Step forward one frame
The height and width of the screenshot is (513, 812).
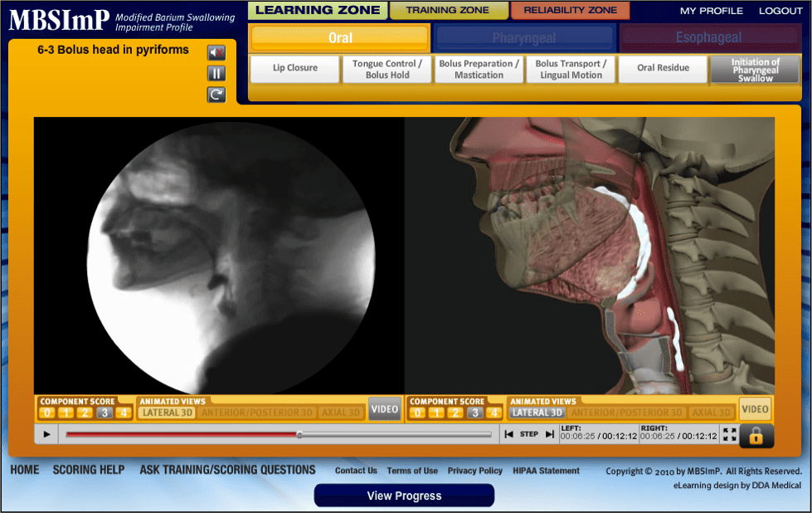[549, 434]
